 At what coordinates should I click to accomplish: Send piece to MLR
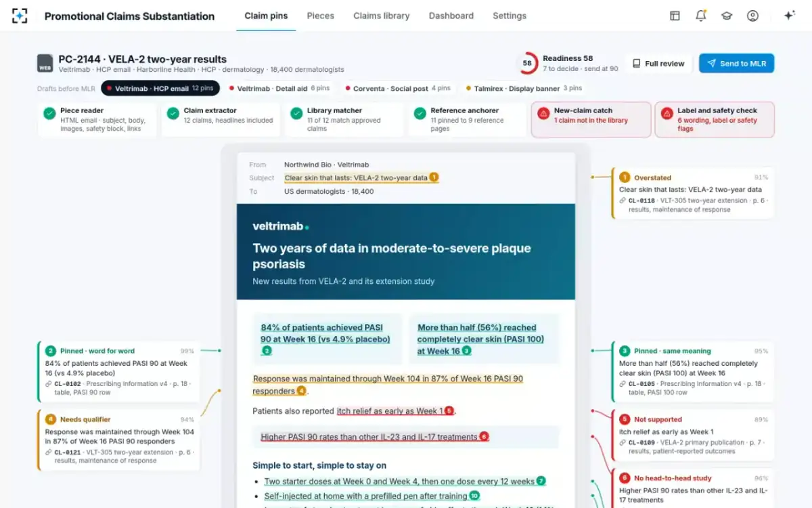(x=736, y=64)
